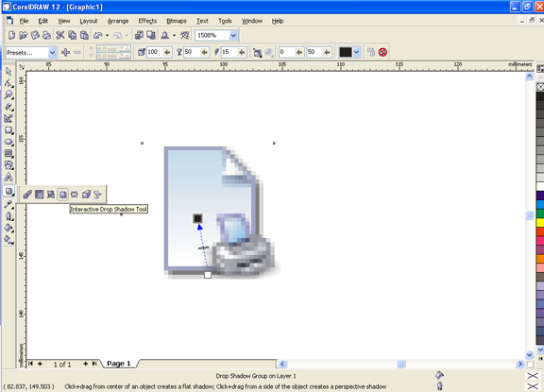This screenshot has width=544, height=392.
Task: Open the Layout menu
Action: 89,21
